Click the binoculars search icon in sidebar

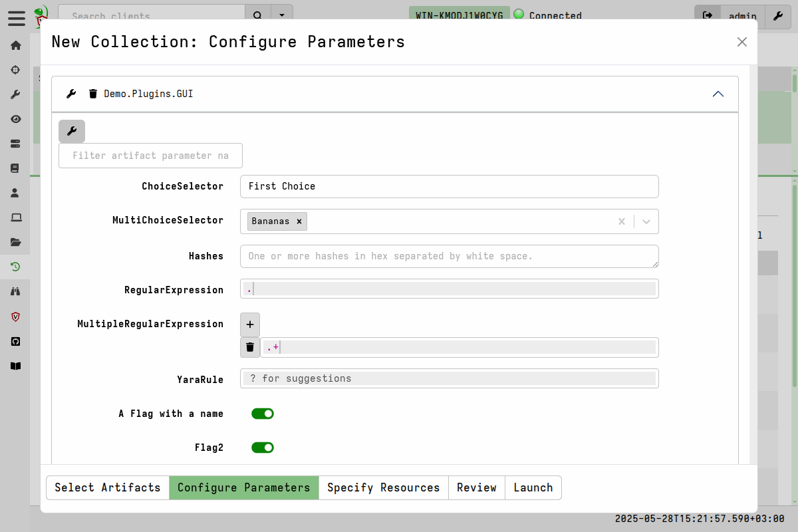pos(15,291)
